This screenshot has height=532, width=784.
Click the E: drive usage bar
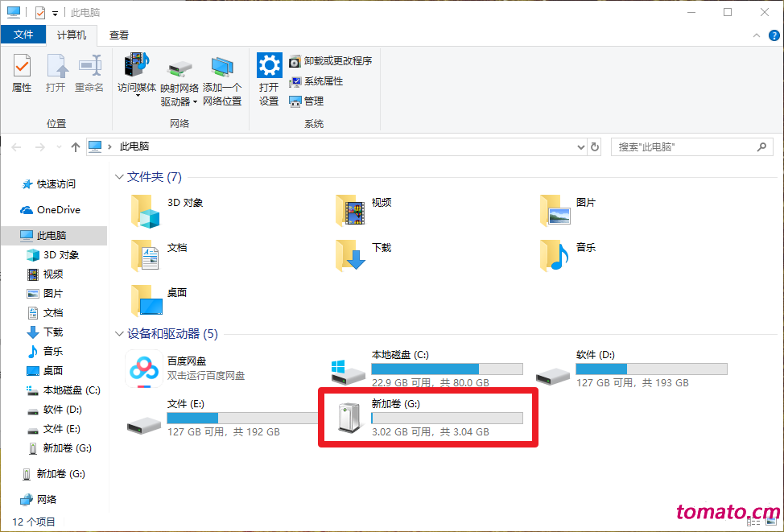(242, 418)
